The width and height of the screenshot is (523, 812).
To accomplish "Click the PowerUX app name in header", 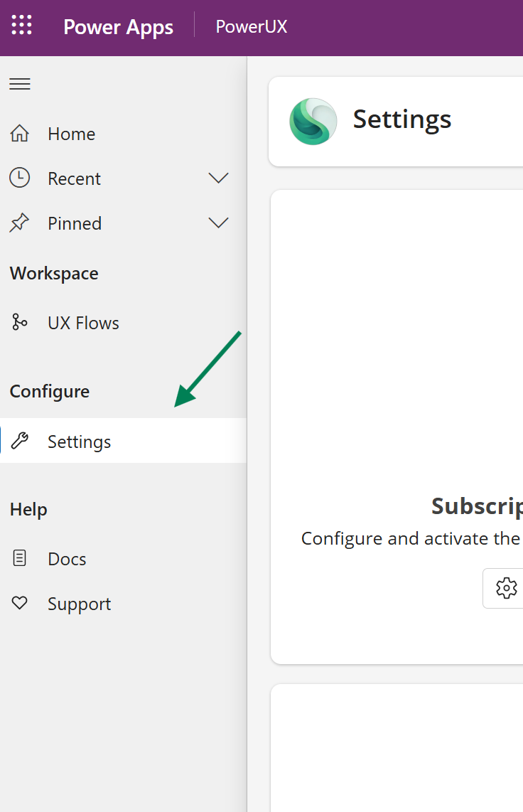I will point(252,26).
